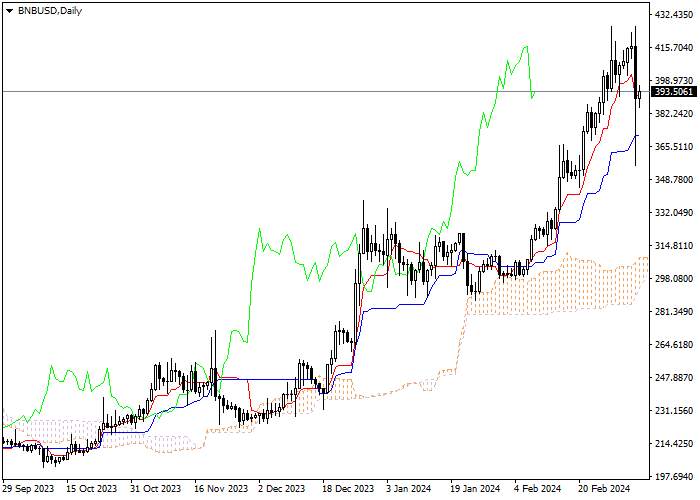Select date label 2 Dec 2023
Viewport: 700px width, 500px height.
point(283,489)
